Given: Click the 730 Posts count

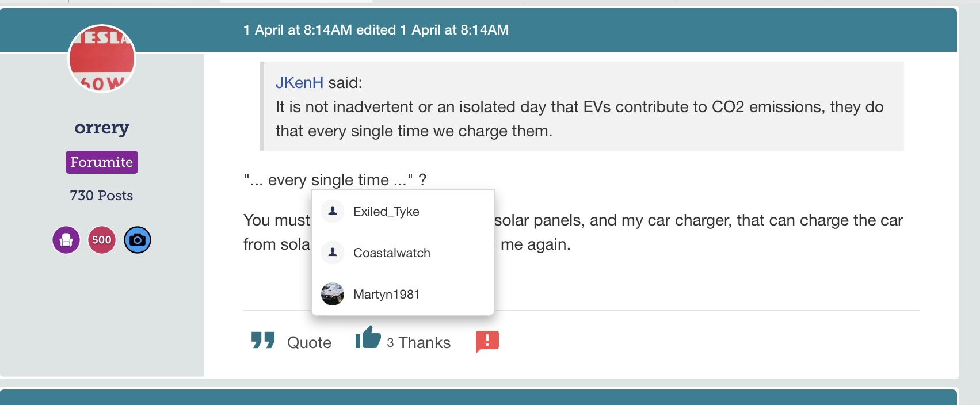Looking at the screenshot, I should coord(101,196).
